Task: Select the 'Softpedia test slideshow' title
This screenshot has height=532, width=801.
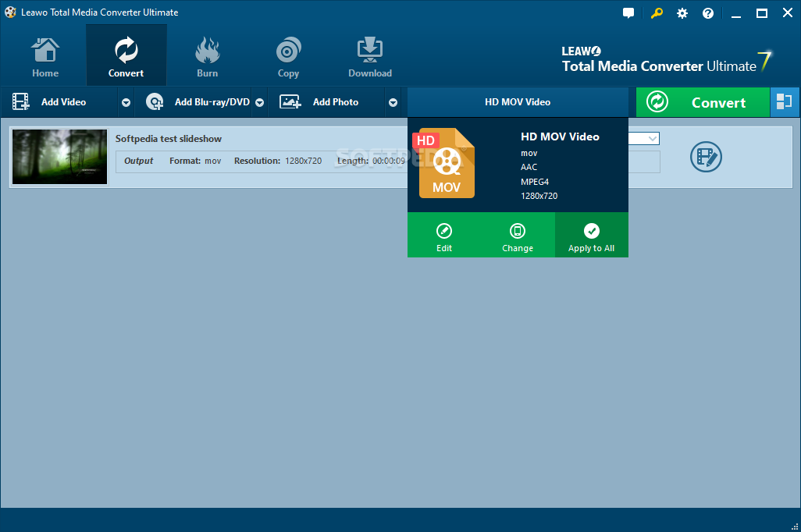Action: [x=169, y=139]
